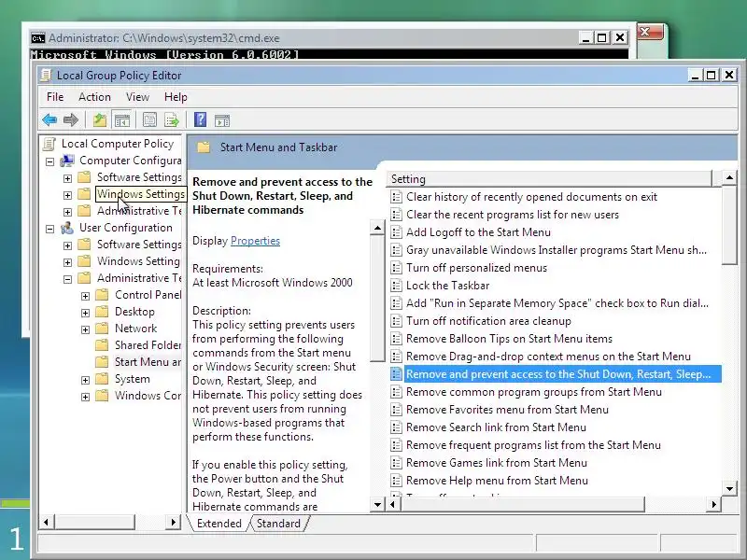
Task: Switch to the Standard tab
Action: [278, 524]
